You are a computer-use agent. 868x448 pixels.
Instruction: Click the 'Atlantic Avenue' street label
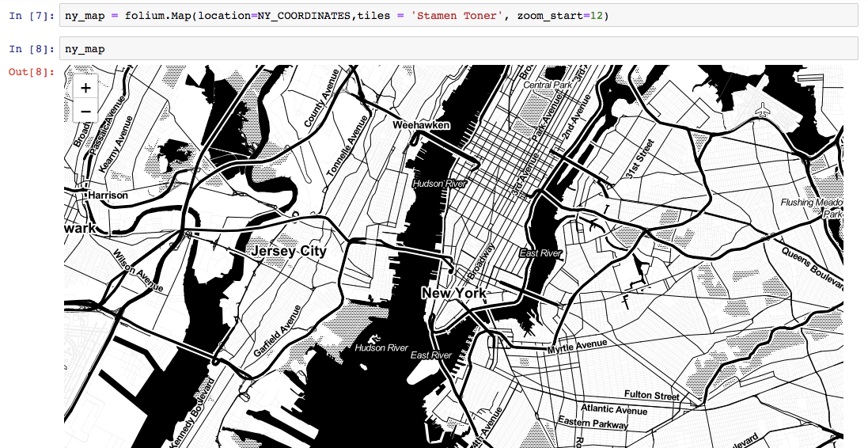[614, 409]
